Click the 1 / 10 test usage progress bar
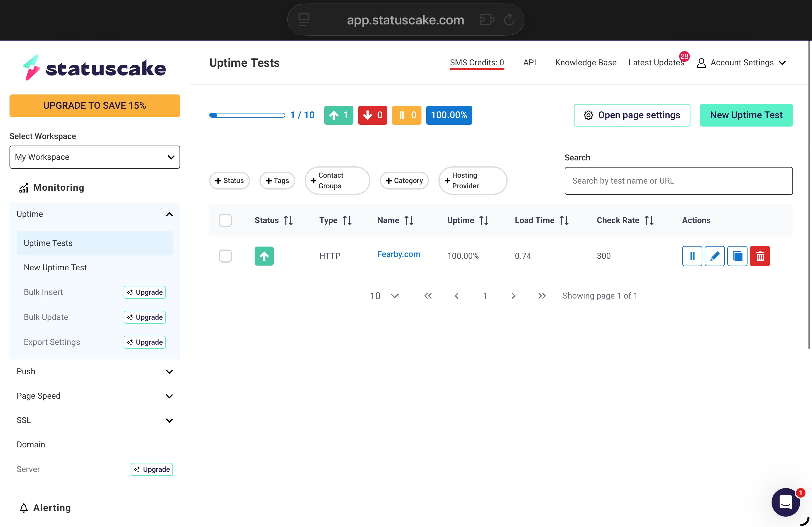Image resolution: width=812 pixels, height=527 pixels. click(247, 115)
